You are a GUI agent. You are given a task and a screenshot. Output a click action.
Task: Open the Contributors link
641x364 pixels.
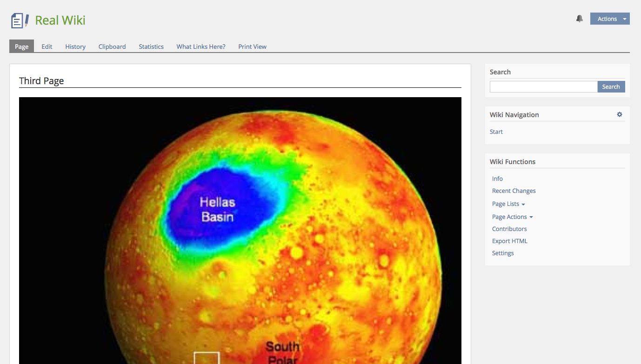(509, 229)
